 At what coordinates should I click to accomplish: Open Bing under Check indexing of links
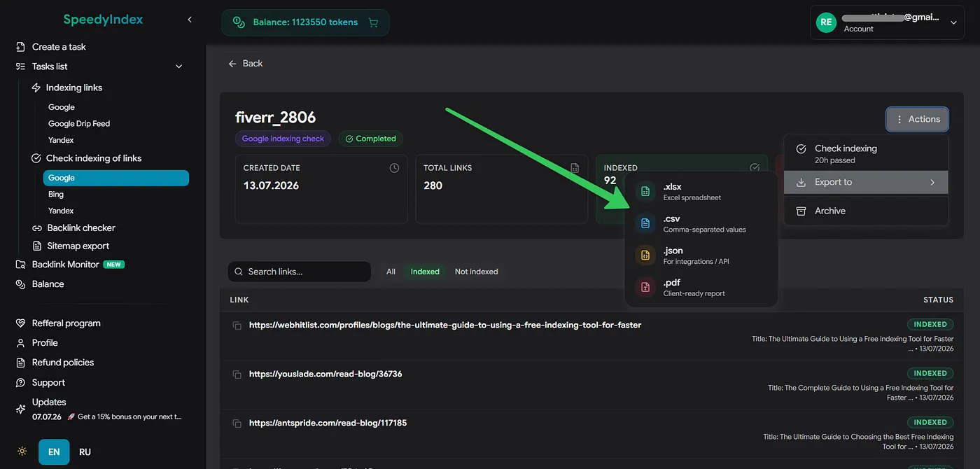point(56,195)
